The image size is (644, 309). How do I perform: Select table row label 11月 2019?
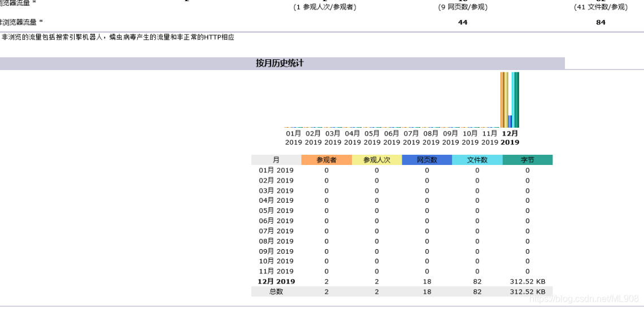276,271
